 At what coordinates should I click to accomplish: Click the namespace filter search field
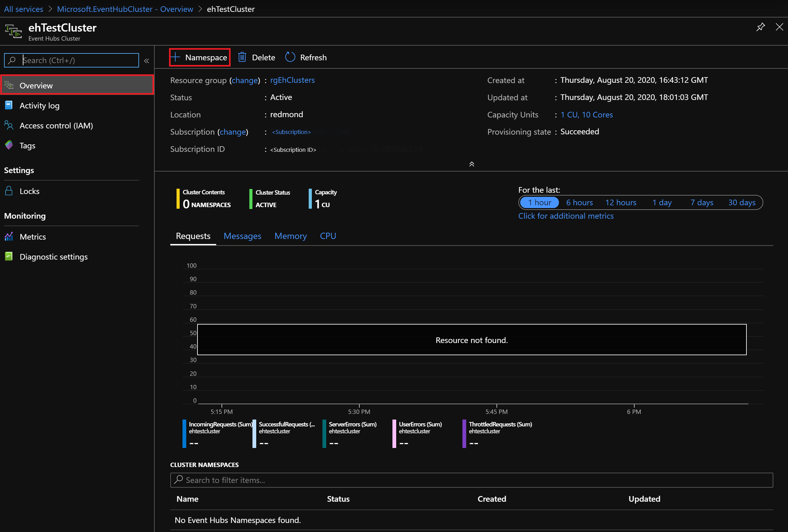(339, 480)
